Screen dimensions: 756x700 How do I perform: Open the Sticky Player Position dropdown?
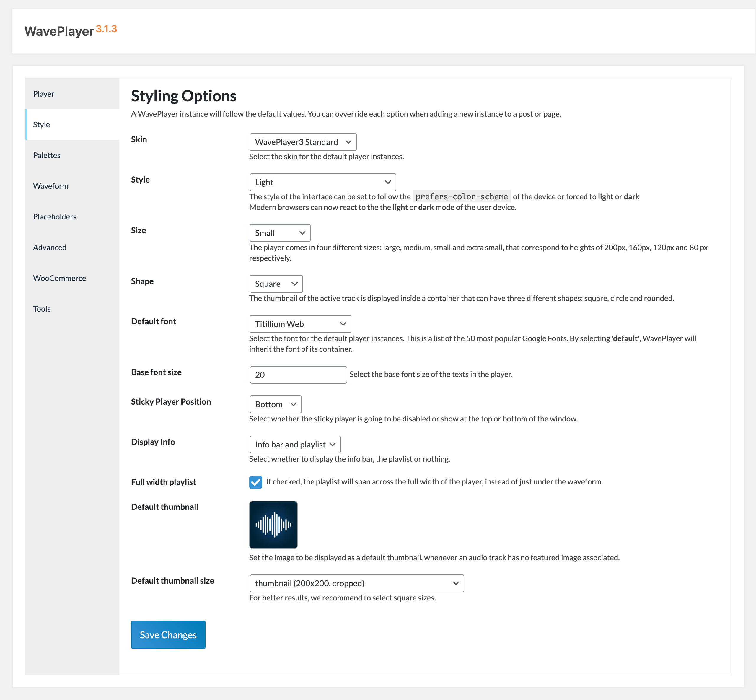tap(275, 404)
